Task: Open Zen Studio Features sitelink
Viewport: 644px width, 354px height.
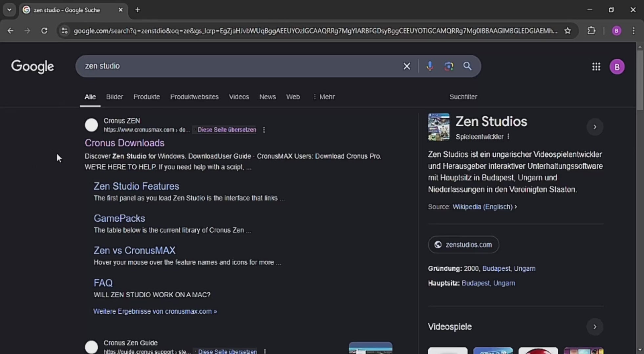Action: point(136,186)
